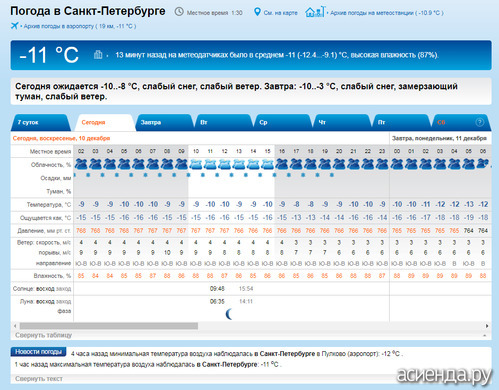Click the cloud icon for hour 09 today
This screenshot has width=499, height=390.
click(181, 164)
